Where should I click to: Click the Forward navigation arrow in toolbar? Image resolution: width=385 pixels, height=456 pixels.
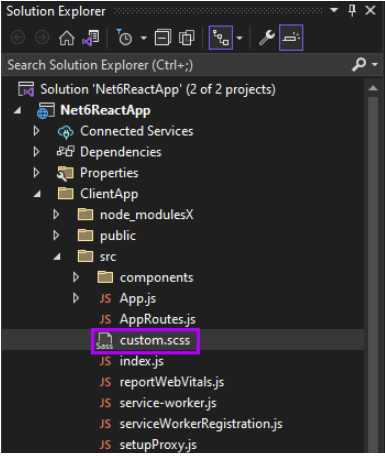tap(42, 38)
